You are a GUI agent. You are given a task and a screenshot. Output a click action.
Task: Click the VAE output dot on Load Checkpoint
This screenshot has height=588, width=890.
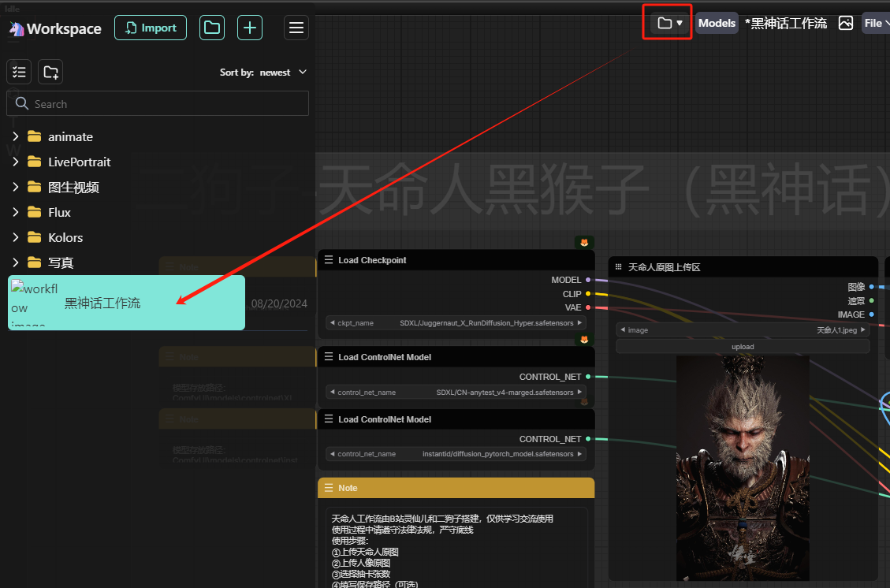(588, 307)
